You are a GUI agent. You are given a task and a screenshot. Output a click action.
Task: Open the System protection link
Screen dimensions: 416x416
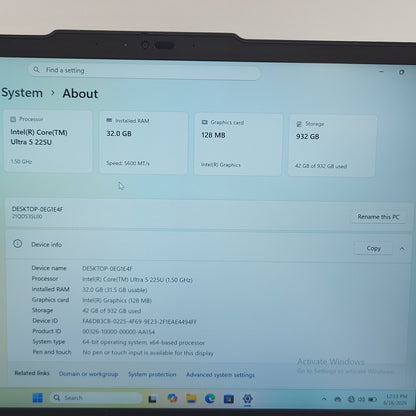(x=152, y=374)
